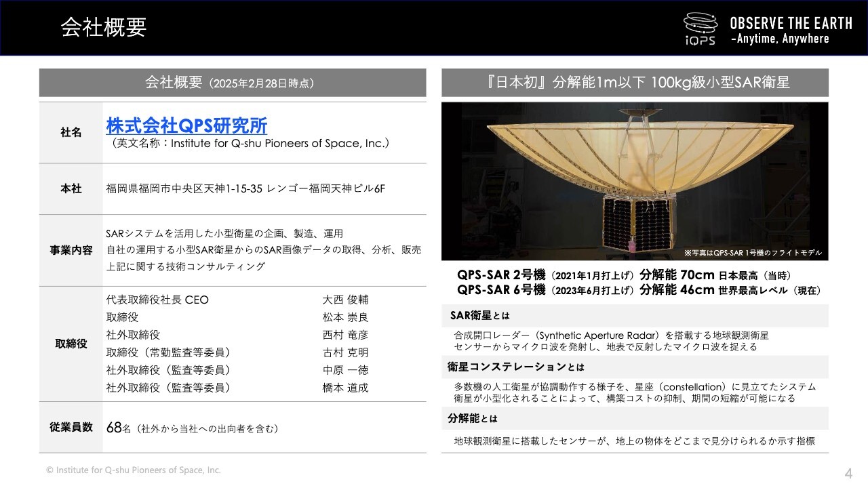Click the iQPS logo icon
868x488 pixels.
701,28
